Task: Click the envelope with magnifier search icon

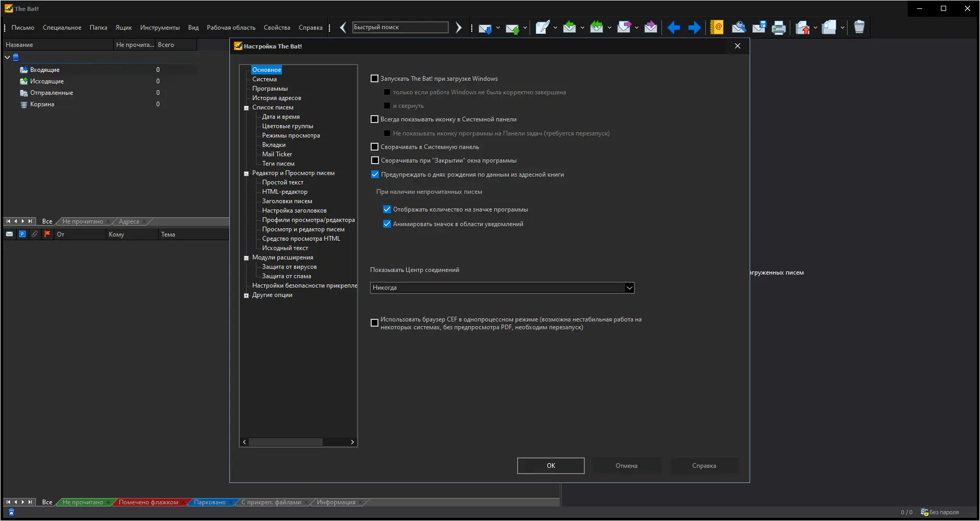Action: pyautogui.click(x=739, y=28)
